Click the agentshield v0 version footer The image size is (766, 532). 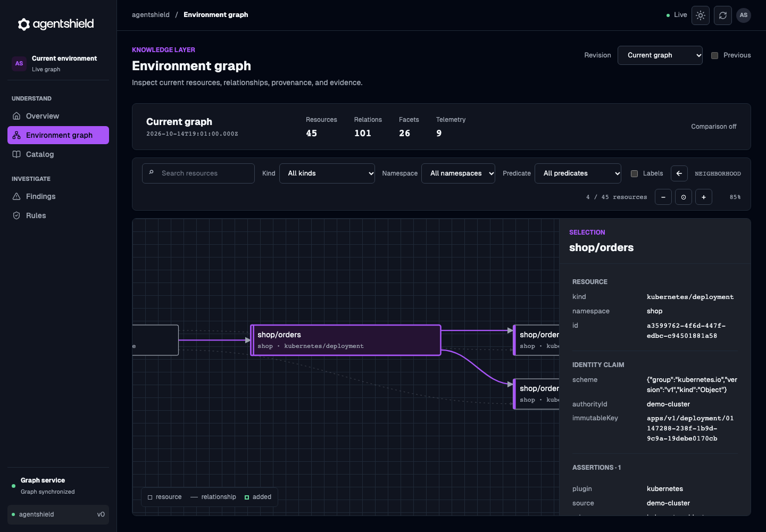[x=58, y=514]
